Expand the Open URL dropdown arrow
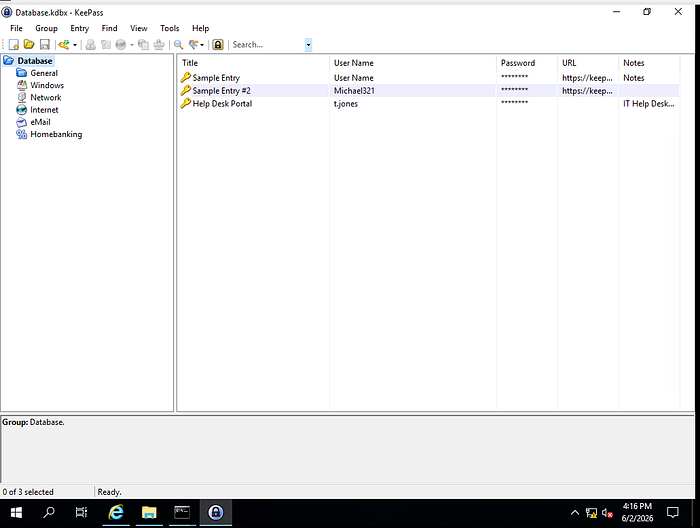Viewport: 700px width, 528px height. (x=132, y=45)
